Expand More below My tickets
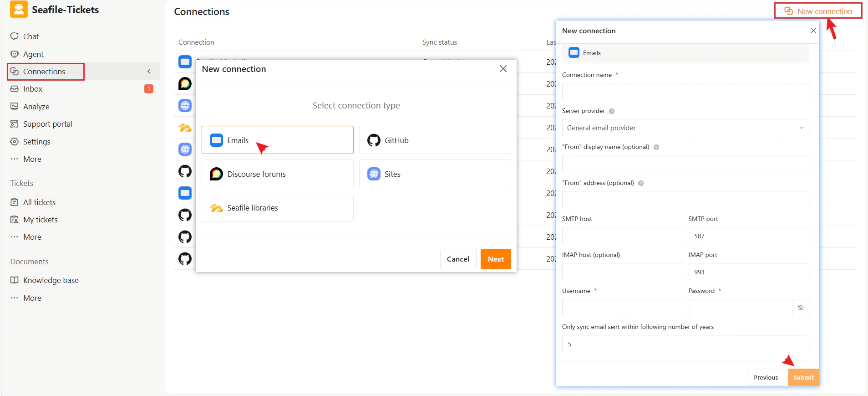Screen dimensions: 868x396 click(32, 237)
